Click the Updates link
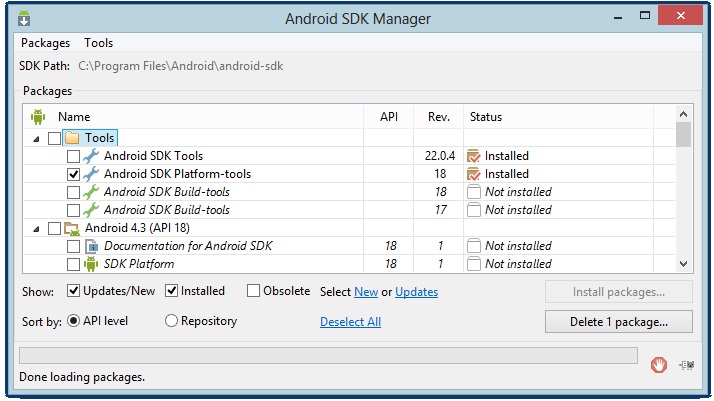The width and height of the screenshot is (714, 401). [416, 292]
